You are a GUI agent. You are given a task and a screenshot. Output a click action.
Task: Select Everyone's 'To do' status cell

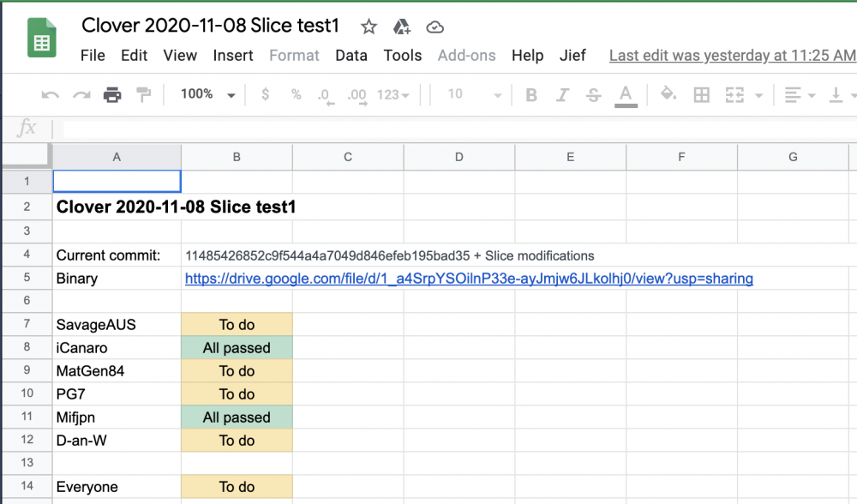click(237, 487)
